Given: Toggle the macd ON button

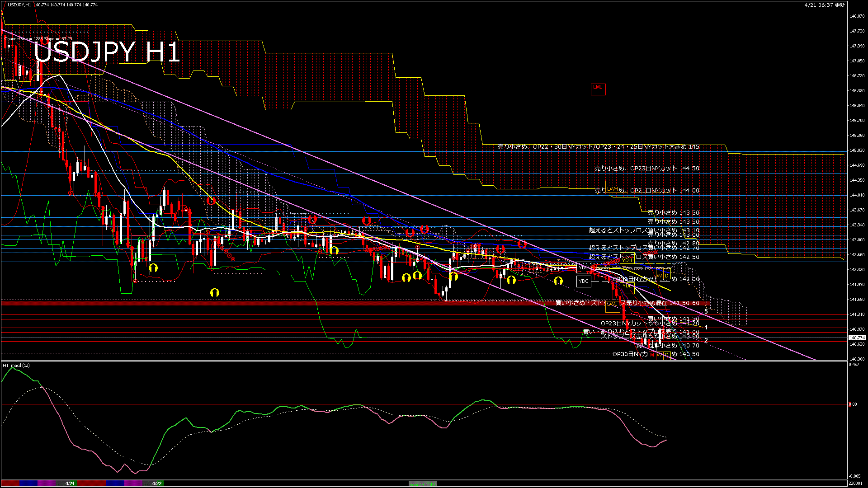Looking at the screenshot, I should [423, 483].
